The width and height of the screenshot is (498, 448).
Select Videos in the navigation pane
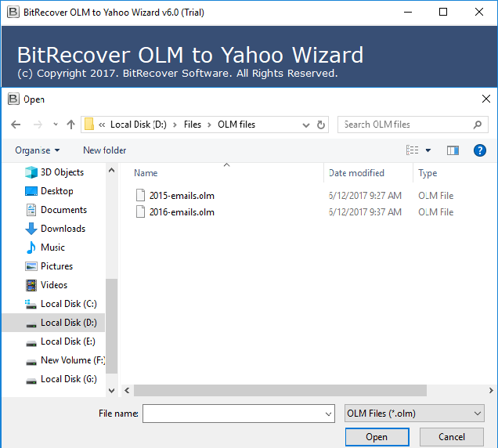tap(54, 284)
